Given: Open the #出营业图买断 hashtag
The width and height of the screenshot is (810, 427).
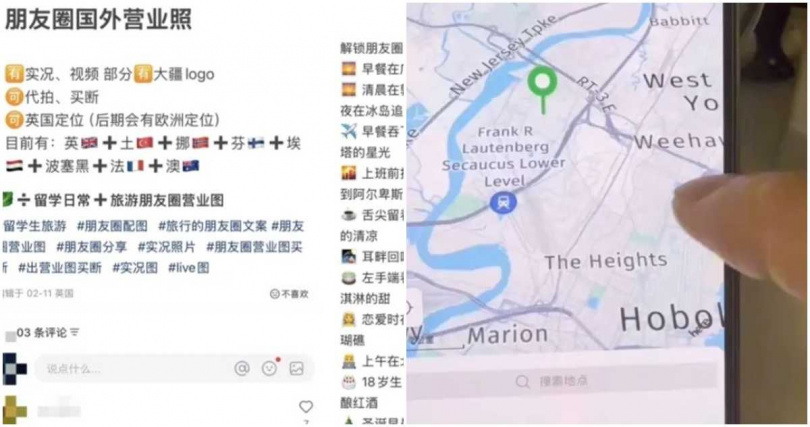Looking at the screenshot, I should click(60, 267).
